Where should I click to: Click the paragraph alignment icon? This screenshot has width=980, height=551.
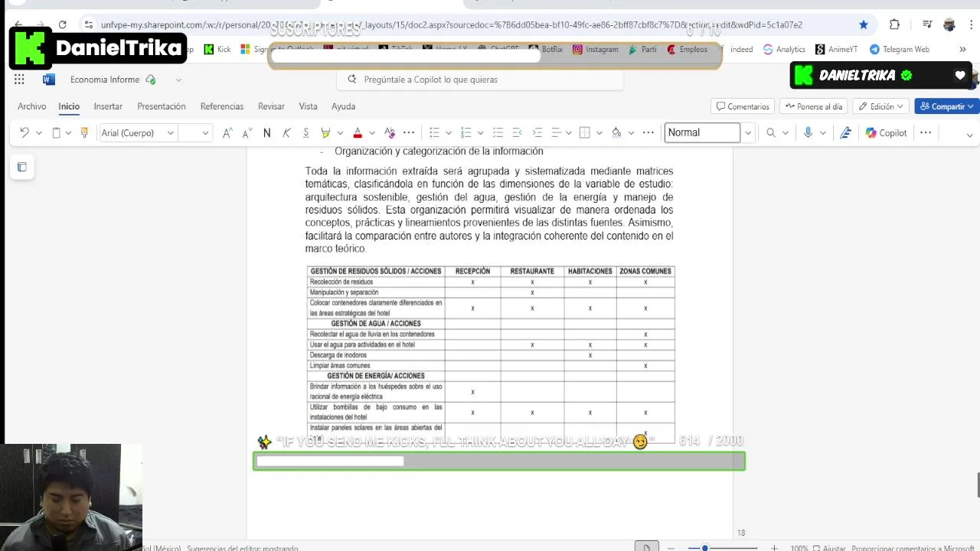click(x=557, y=133)
